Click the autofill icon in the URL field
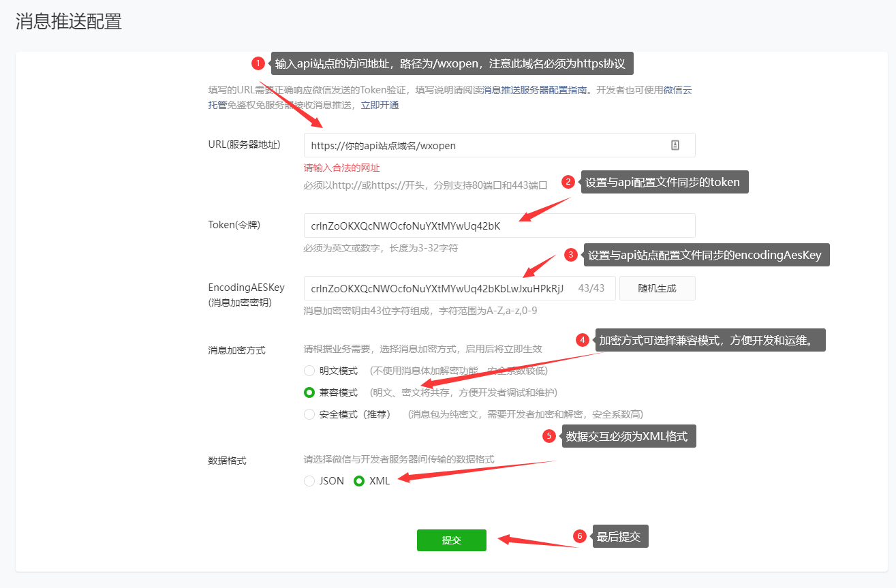The image size is (896, 588). (x=675, y=145)
